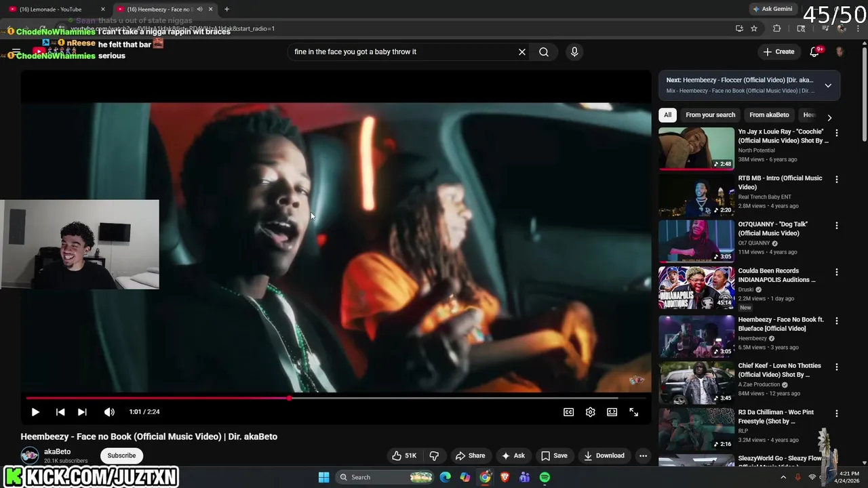Dislike the Heembeezy video
Image resolution: width=868 pixels, height=488 pixels.
coord(435,455)
